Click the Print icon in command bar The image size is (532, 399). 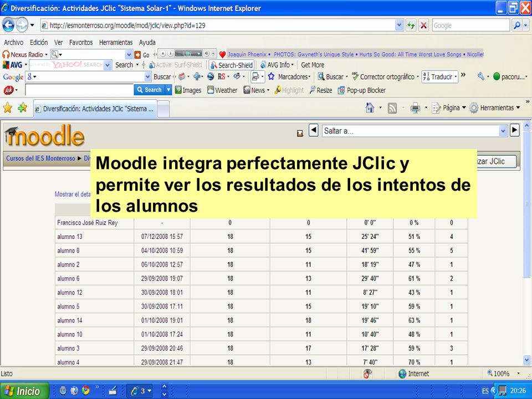[x=415, y=108]
